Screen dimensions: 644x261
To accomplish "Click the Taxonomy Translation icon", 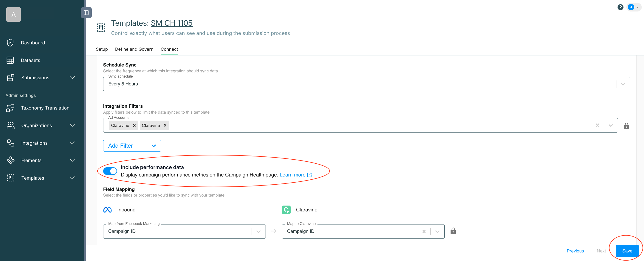I will pos(10,108).
